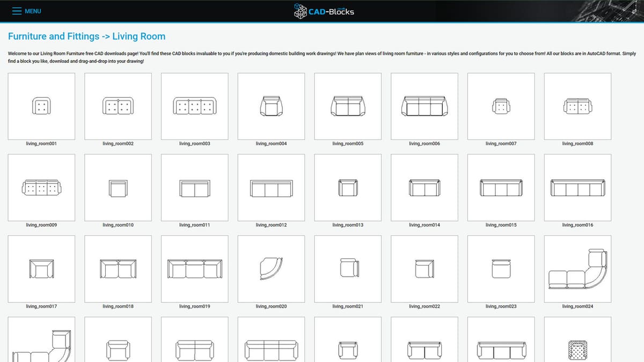Click the living_room006 caption text

tap(425, 144)
